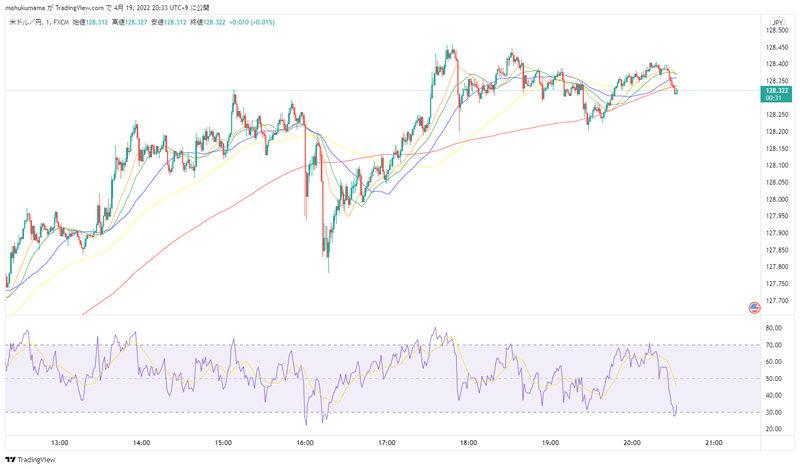This screenshot has height=469, width=800.
Task: Click the 128.100 price axis label
Action: pyautogui.click(x=777, y=165)
